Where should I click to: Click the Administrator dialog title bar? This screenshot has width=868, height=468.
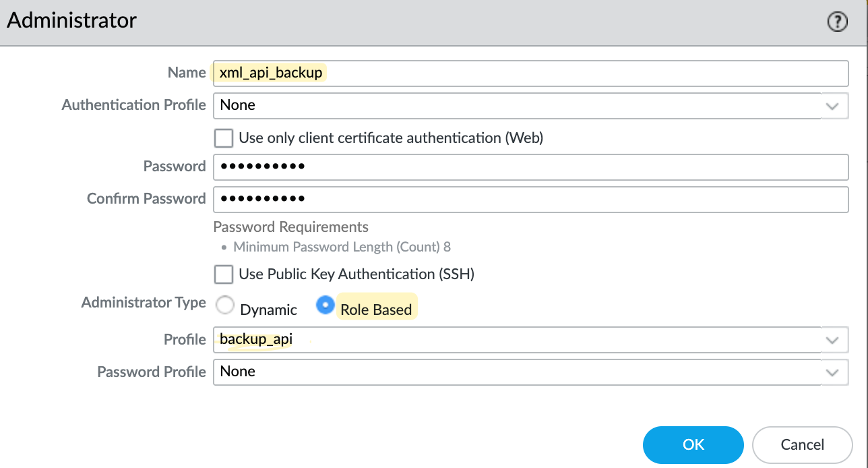404,22
